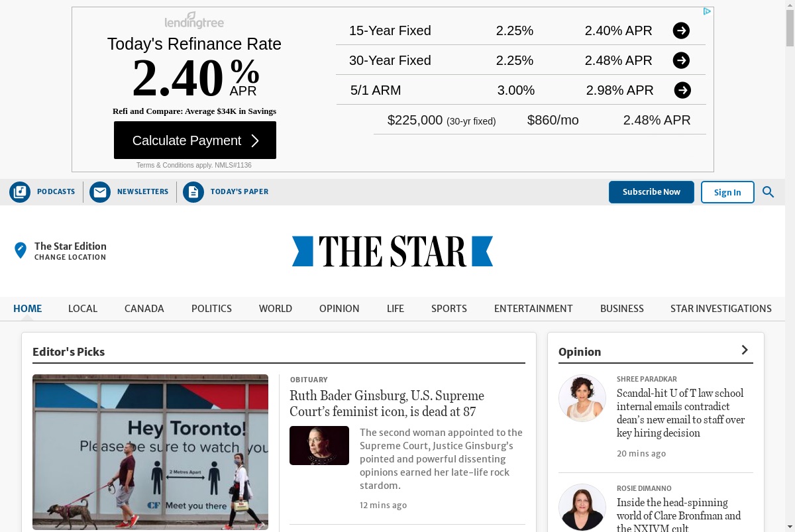Go to the Politics section

pyautogui.click(x=211, y=309)
